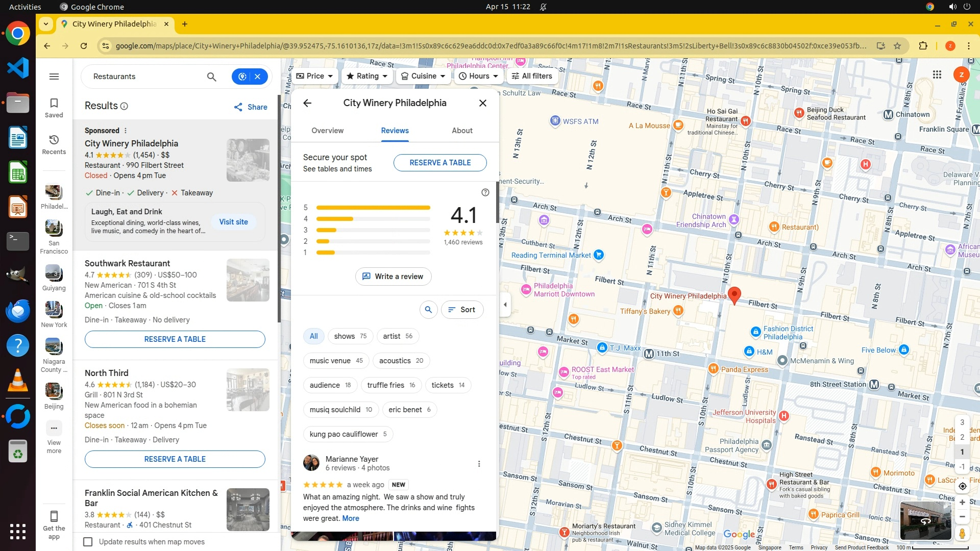The image size is (980, 551).
Task: Open Marianne Yayer review options menu
Action: 479,464
